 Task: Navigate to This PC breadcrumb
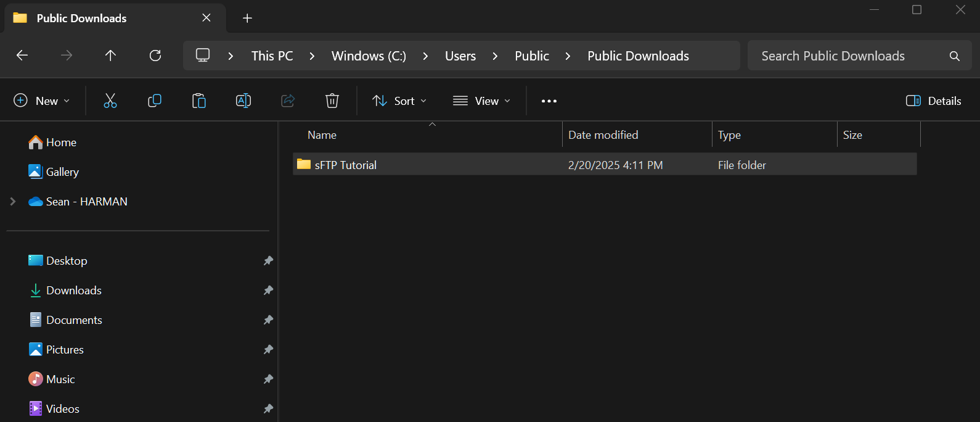click(272, 56)
